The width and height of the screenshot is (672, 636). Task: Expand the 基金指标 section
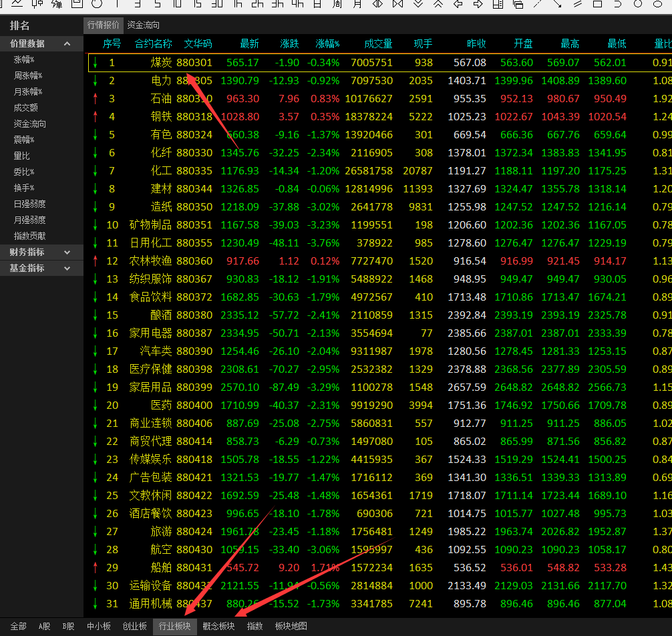tap(67, 268)
